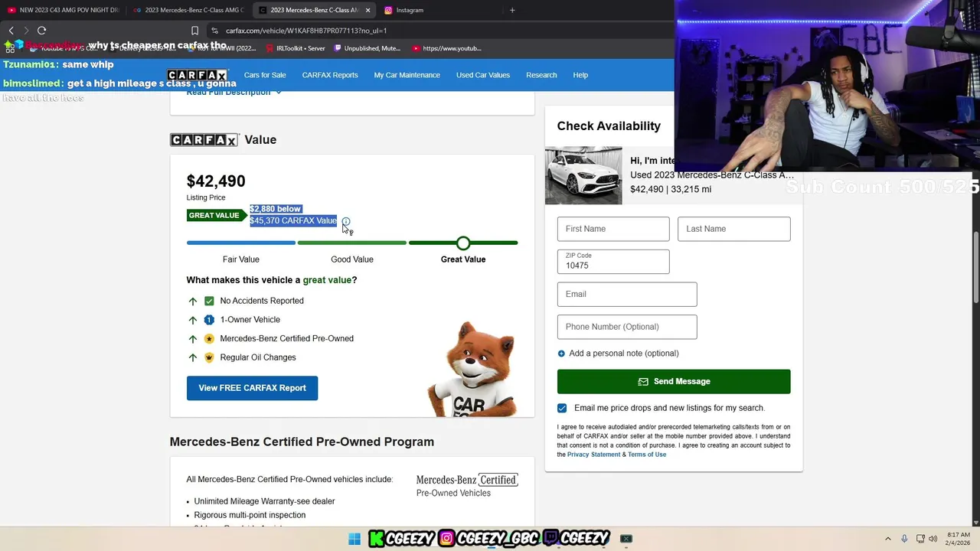Click the No Accidents Reported checkmark icon
Image resolution: width=980 pixels, height=551 pixels.
tap(209, 301)
